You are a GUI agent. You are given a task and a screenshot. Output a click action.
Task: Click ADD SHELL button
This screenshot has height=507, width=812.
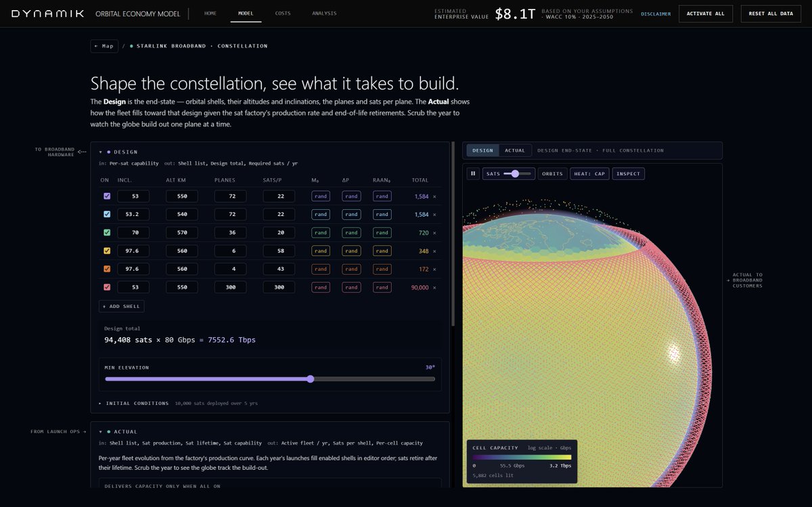(x=122, y=307)
